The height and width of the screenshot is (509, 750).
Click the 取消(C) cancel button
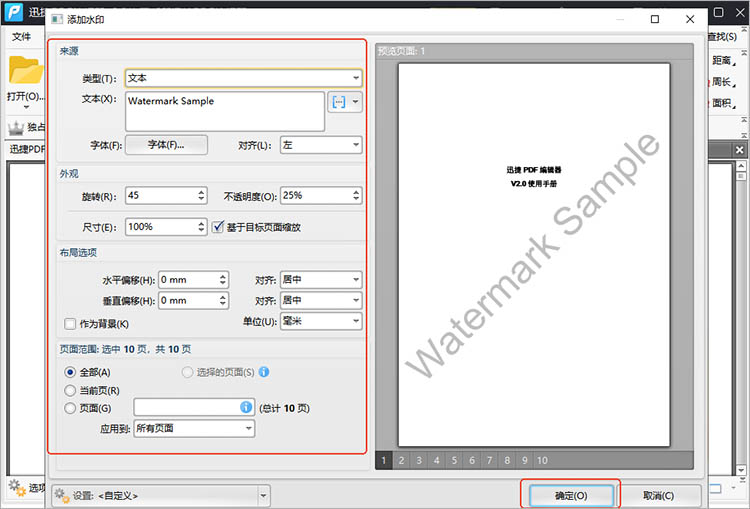pos(659,496)
